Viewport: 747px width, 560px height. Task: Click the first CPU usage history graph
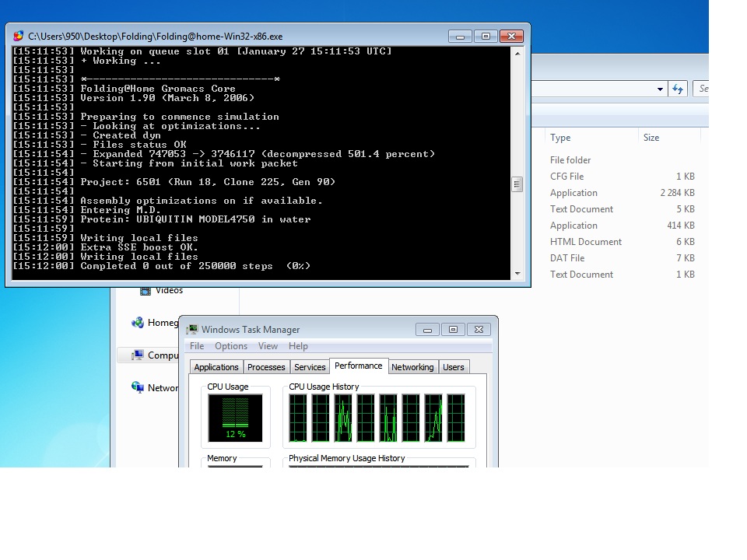pyautogui.click(x=298, y=418)
